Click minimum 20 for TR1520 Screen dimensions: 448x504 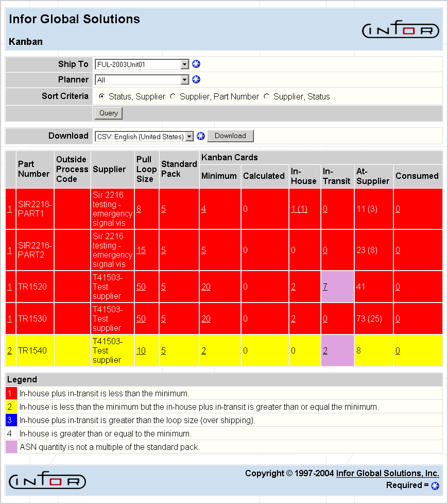[x=206, y=287]
